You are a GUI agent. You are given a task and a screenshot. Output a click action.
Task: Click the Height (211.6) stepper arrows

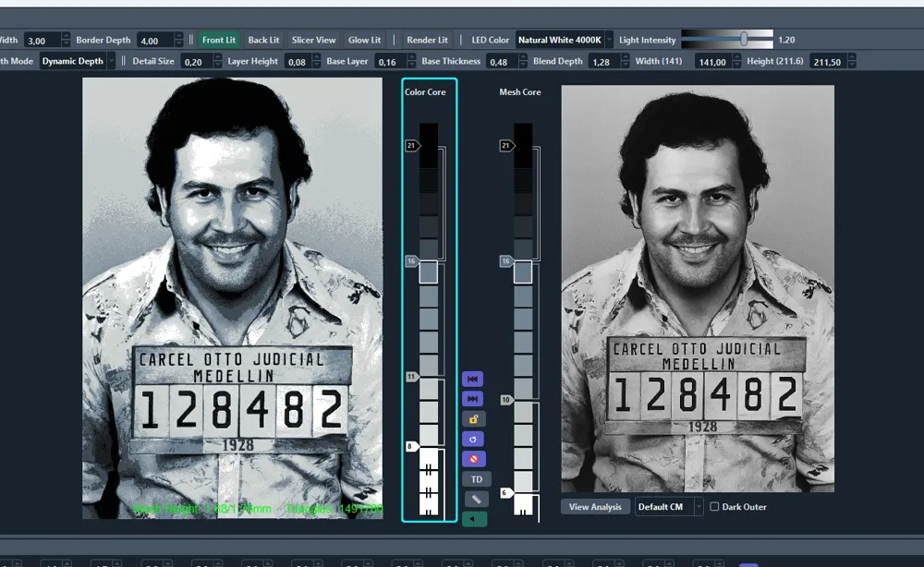tap(852, 61)
